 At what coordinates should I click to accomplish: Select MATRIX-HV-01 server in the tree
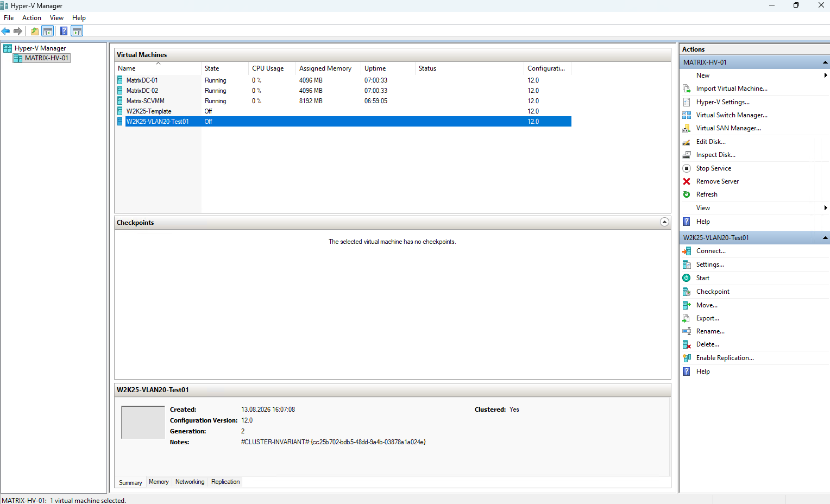(x=47, y=58)
